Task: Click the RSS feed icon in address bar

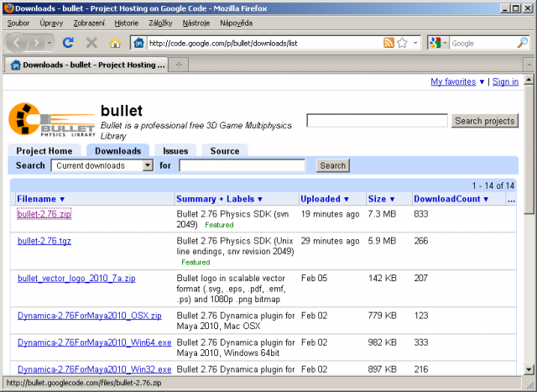Action: click(388, 43)
